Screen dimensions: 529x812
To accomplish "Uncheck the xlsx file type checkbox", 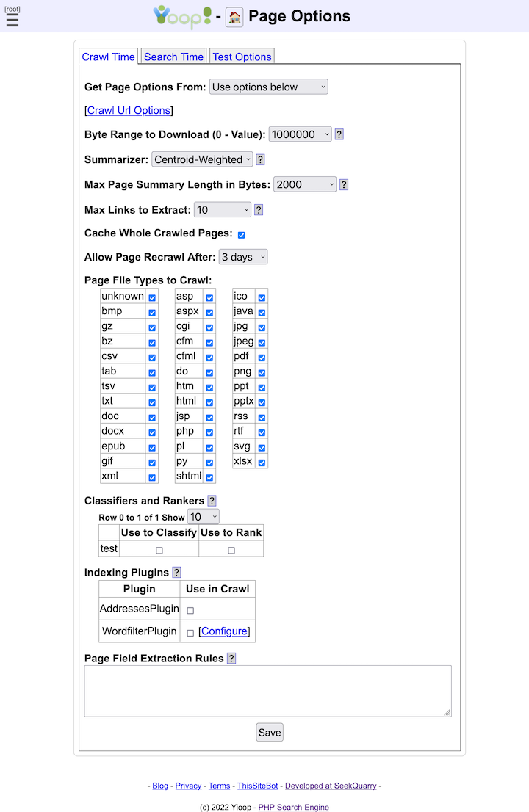I will tap(262, 463).
